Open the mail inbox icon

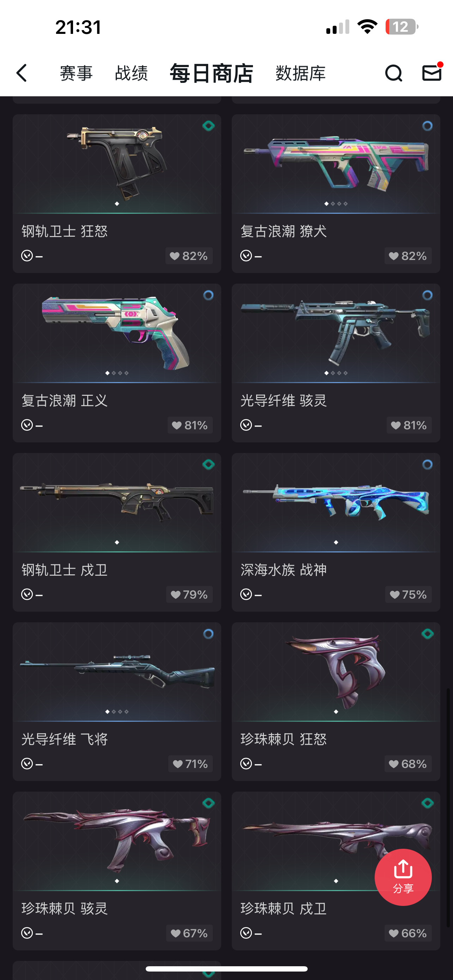432,72
